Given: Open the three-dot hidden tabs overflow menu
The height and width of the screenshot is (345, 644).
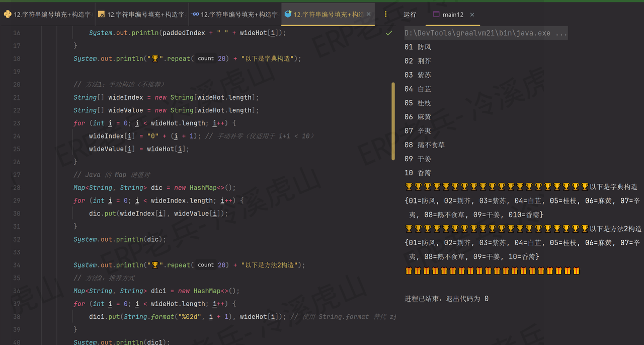Looking at the screenshot, I should coord(385,15).
